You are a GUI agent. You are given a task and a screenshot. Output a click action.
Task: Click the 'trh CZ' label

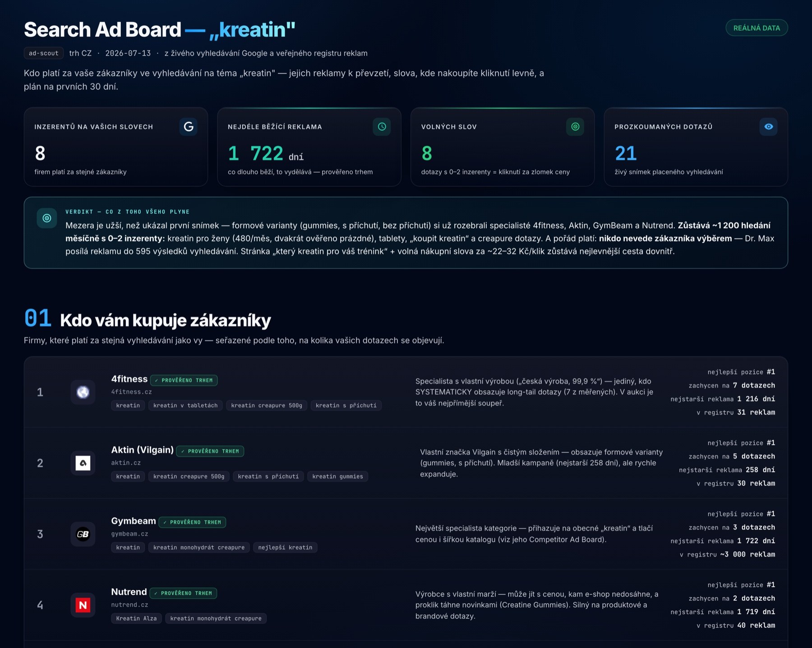coord(80,53)
